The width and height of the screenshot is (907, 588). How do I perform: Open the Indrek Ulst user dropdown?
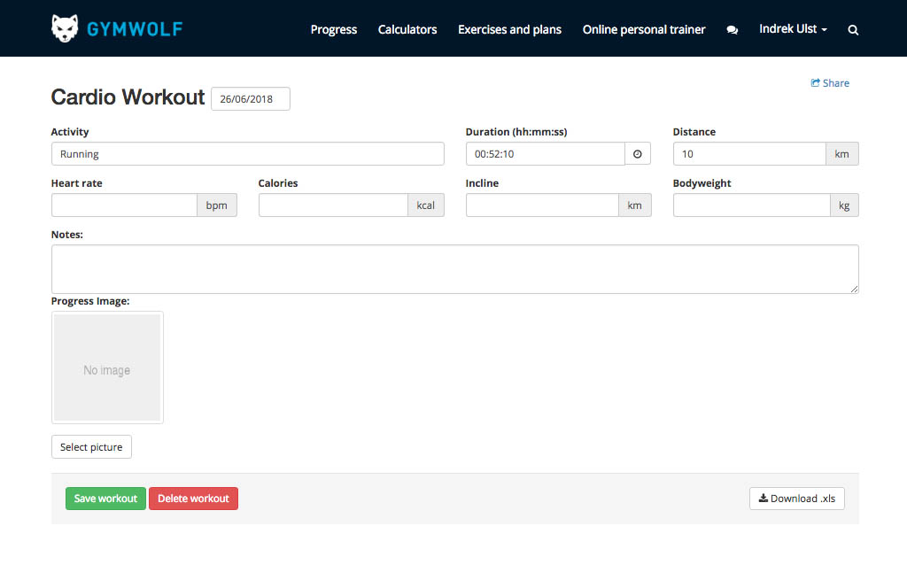tap(793, 29)
